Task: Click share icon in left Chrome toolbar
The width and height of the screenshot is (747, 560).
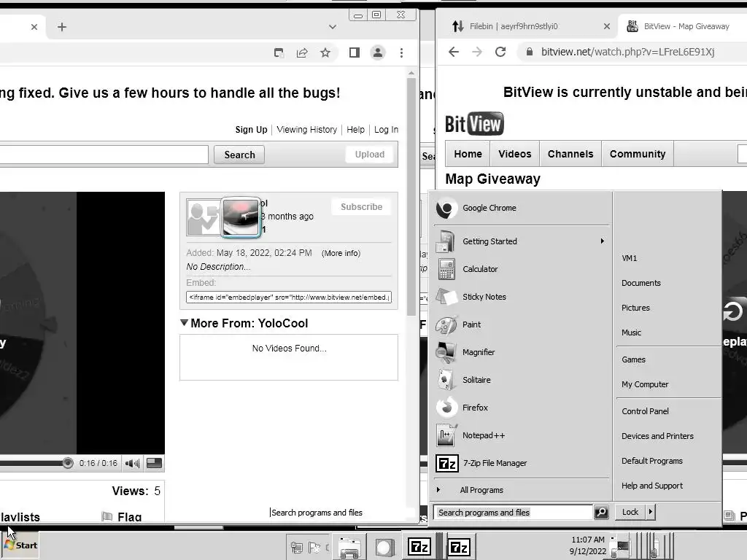Action: coord(302,52)
